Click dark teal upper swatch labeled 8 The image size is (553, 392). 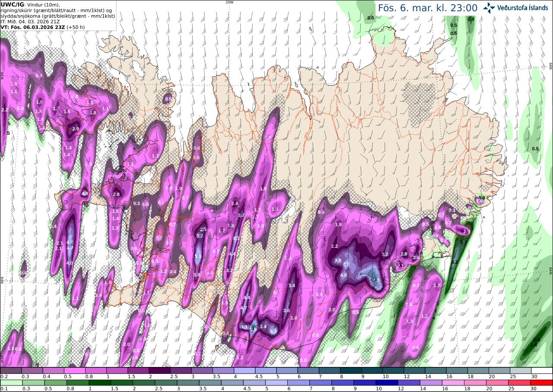(351, 370)
